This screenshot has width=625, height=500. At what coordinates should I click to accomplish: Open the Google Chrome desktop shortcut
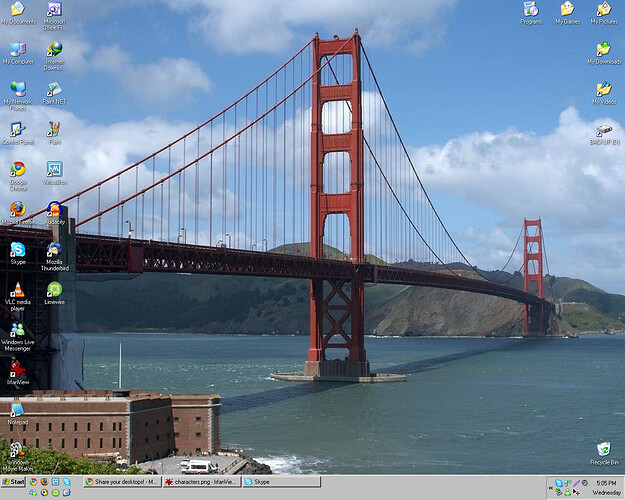18,169
